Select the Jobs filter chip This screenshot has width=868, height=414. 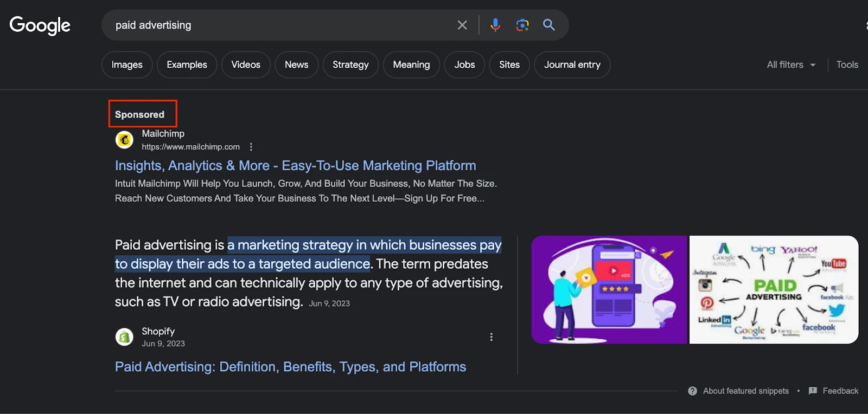[x=464, y=64]
